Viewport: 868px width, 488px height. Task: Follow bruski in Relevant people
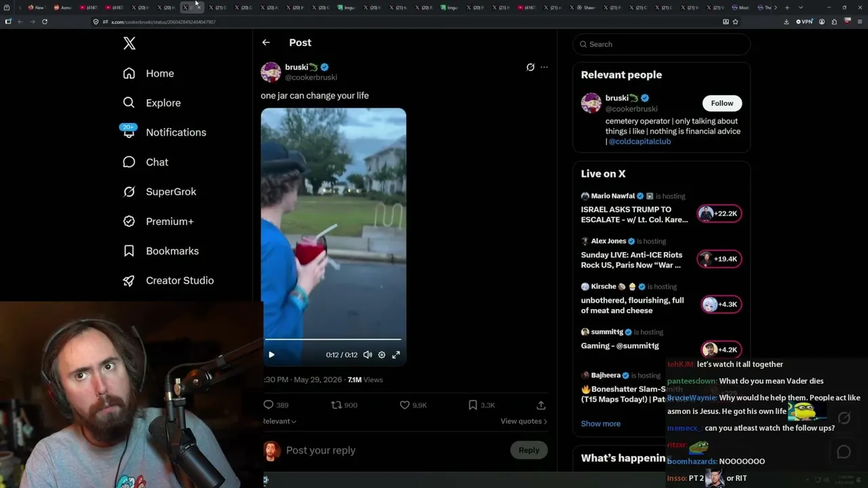tap(722, 103)
